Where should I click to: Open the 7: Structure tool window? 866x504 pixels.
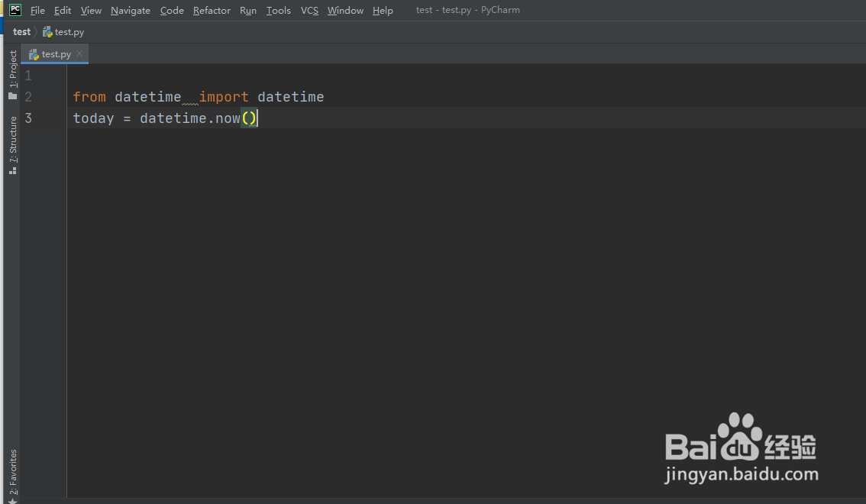pyautogui.click(x=13, y=139)
